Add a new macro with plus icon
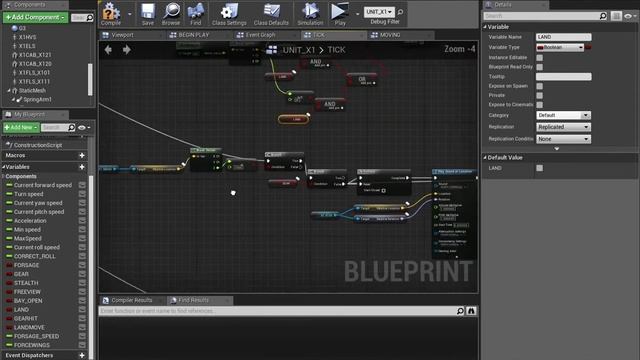 [x=82, y=155]
